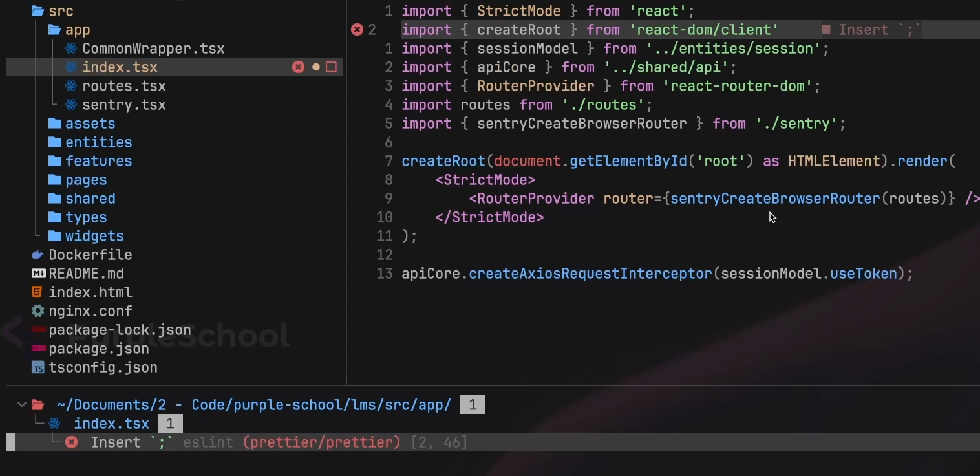Click React icon beside routes.tsx

[x=71, y=86]
